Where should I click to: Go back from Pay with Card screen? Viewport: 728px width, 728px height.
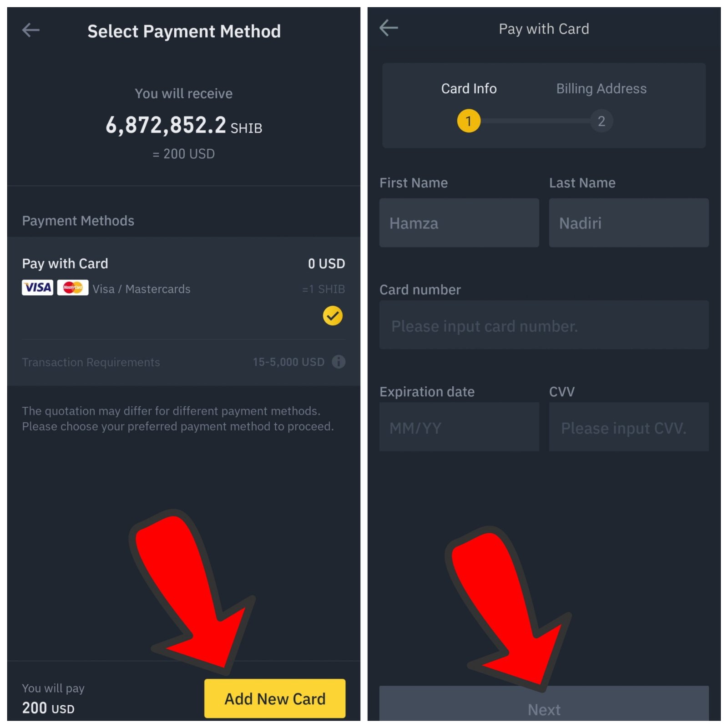(389, 28)
